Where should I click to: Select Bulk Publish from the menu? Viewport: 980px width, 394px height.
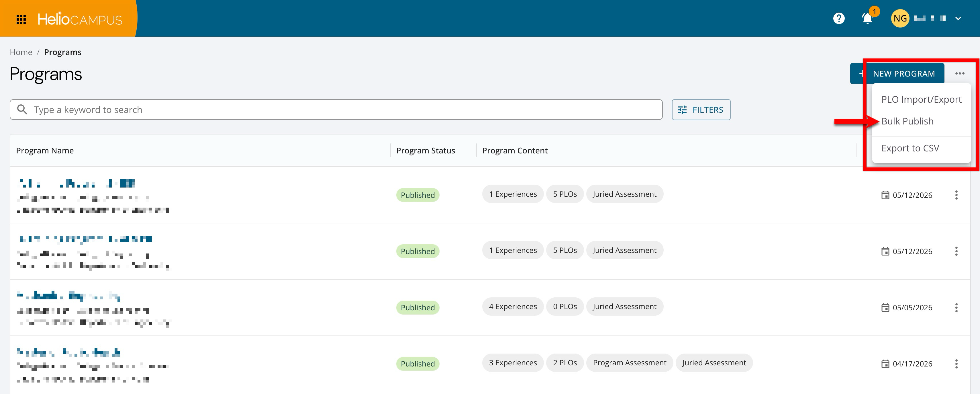click(x=921, y=121)
